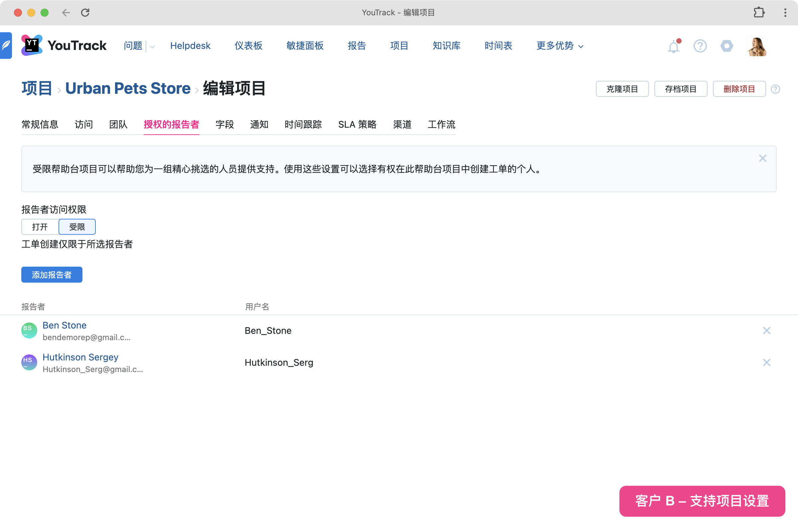This screenshot has height=532, width=798.
Task: Switch to the 字段 tab
Action: pos(225,124)
